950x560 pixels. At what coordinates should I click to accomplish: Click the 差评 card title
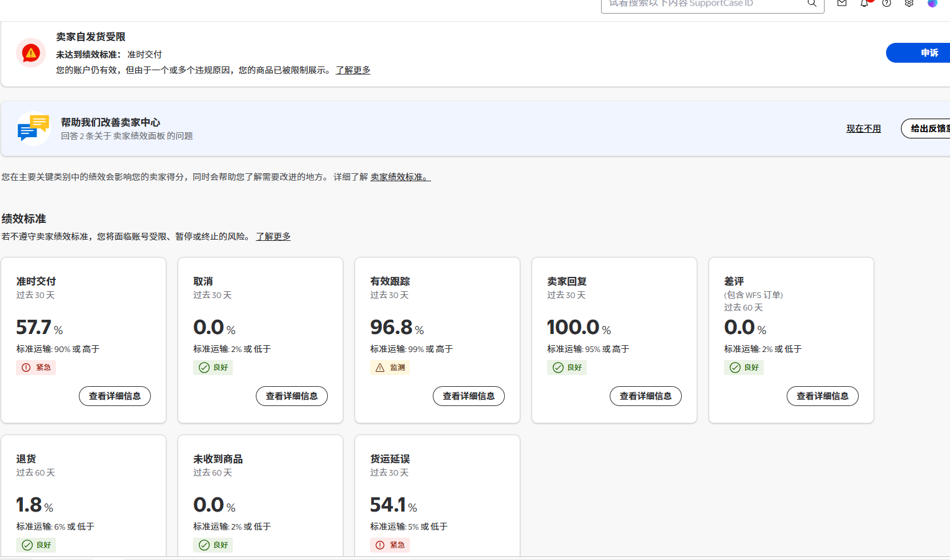(x=734, y=281)
